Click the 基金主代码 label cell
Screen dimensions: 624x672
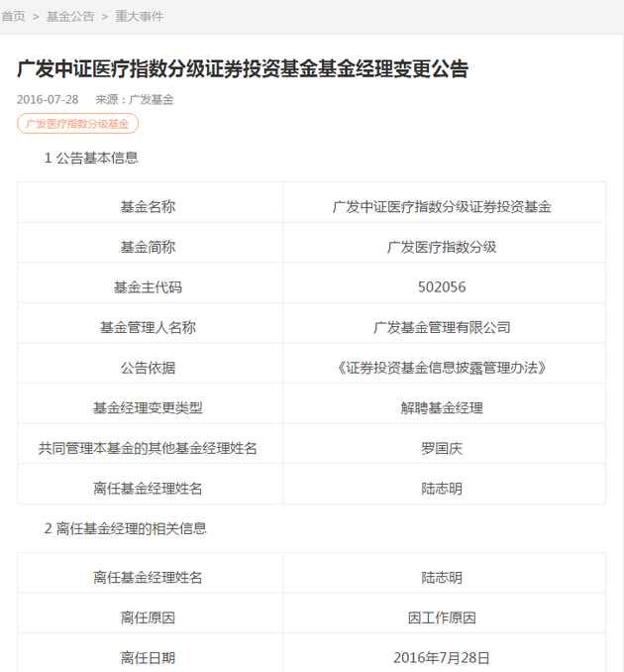click(x=150, y=282)
